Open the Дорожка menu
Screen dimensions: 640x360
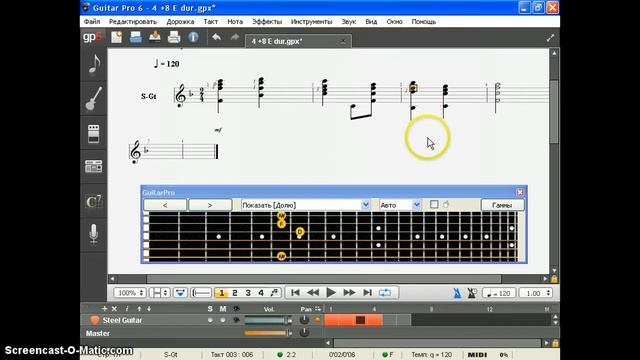[x=180, y=22]
